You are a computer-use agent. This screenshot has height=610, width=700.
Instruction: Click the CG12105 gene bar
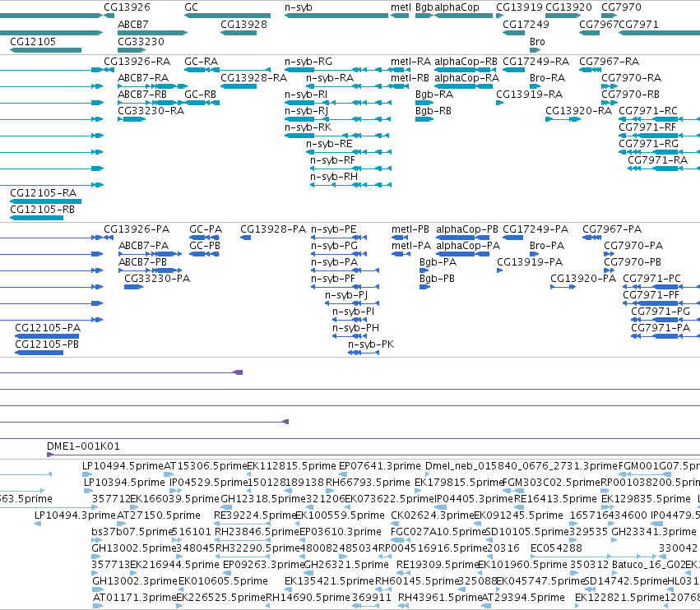tap(45, 50)
